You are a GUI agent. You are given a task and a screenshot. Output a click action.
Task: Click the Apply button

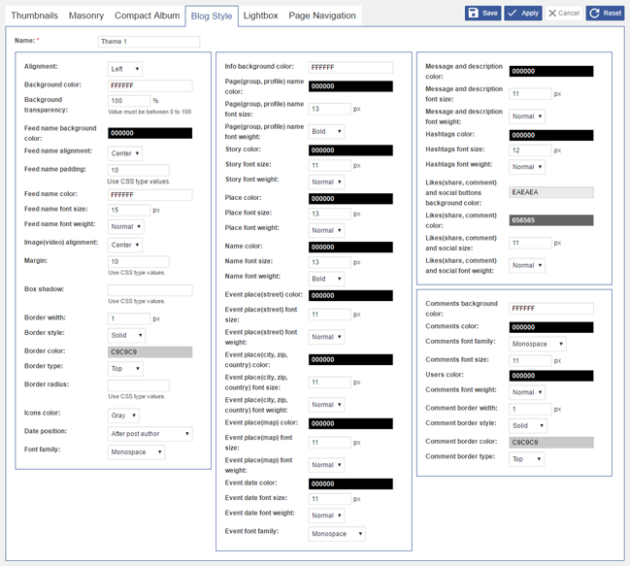pos(523,13)
